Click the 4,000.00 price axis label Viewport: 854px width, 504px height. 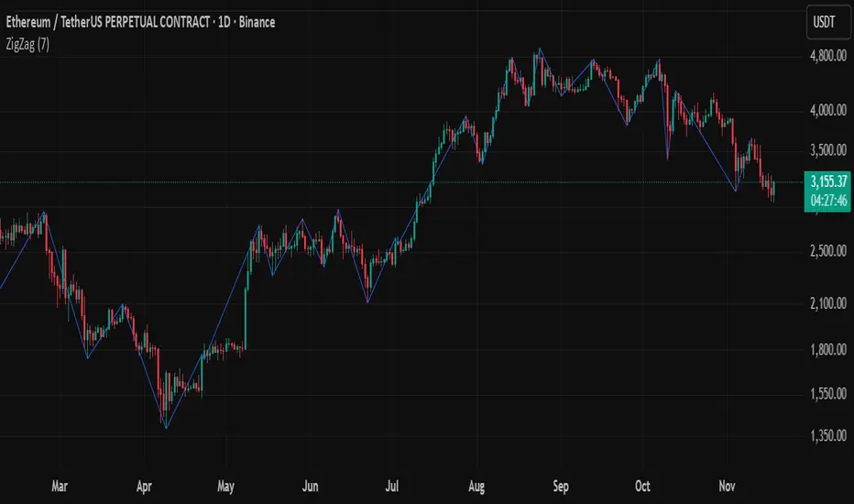pyautogui.click(x=827, y=111)
